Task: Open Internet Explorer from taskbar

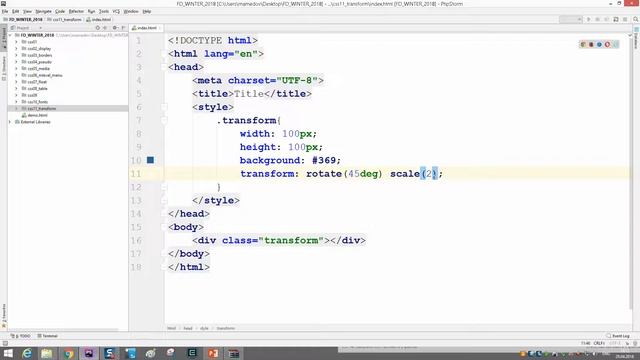Action: [x=27, y=353]
